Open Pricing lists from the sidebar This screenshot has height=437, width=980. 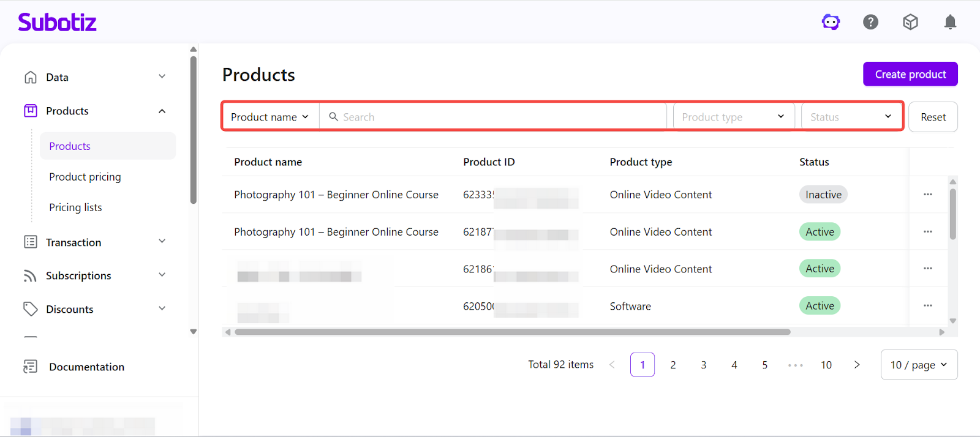(75, 207)
